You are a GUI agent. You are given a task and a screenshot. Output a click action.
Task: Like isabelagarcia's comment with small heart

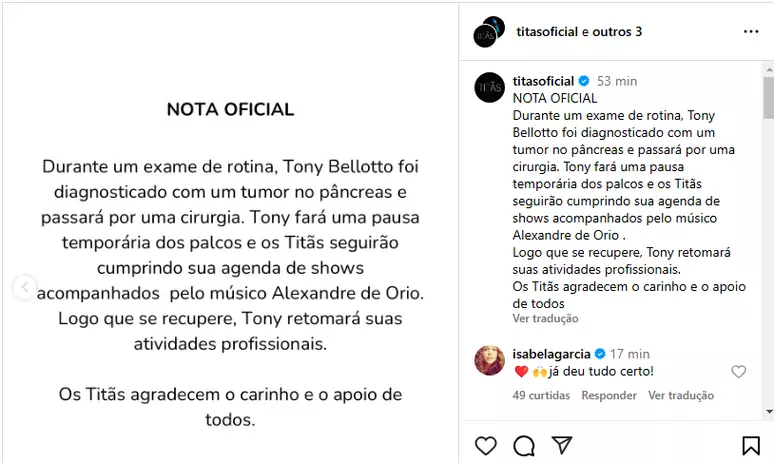tap(738, 372)
